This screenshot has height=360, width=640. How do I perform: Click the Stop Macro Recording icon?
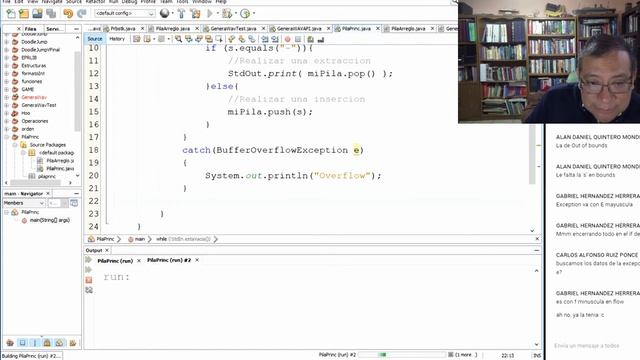pos(298,39)
